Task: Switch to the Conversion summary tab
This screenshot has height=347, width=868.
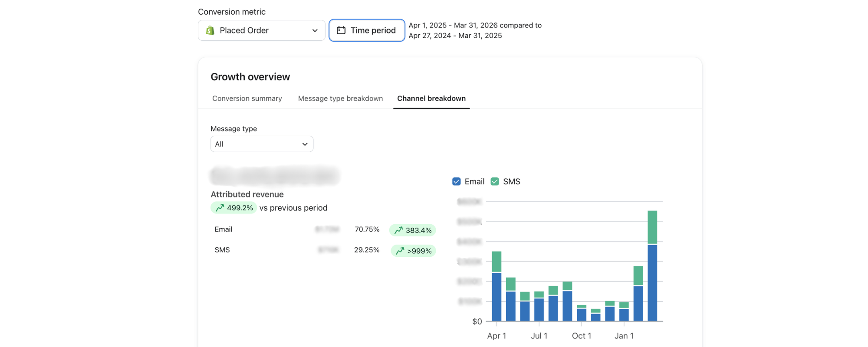Action: (x=247, y=98)
